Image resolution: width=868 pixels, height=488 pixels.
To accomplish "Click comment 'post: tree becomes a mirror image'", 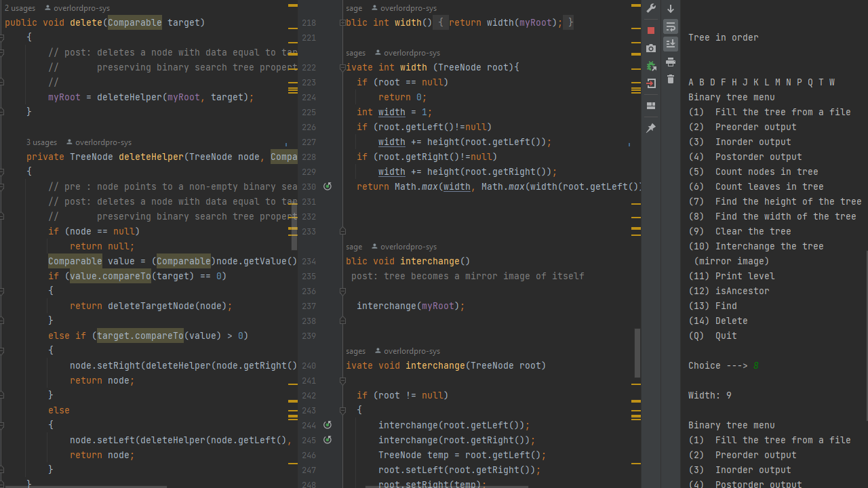I will point(468,276).
